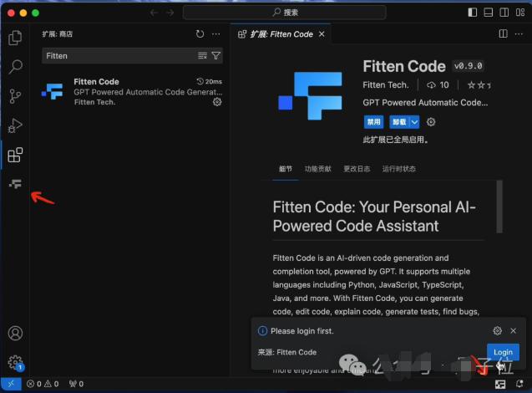The height and width of the screenshot is (393, 532).
Task: Open the customize layout icon
Action: (x=520, y=13)
